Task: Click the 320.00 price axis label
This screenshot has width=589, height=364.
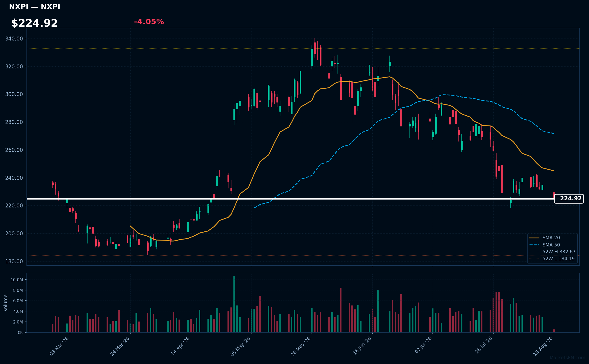Action: 14,67
